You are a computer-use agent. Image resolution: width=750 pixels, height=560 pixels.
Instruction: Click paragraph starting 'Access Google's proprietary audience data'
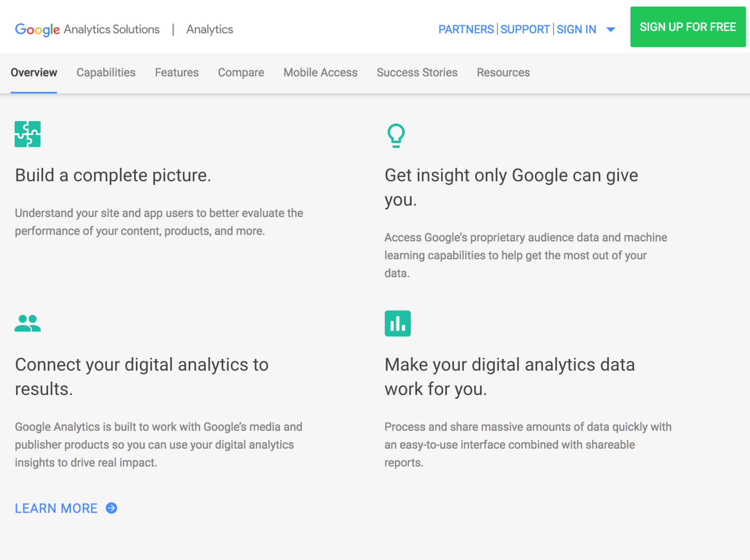click(526, 255)
